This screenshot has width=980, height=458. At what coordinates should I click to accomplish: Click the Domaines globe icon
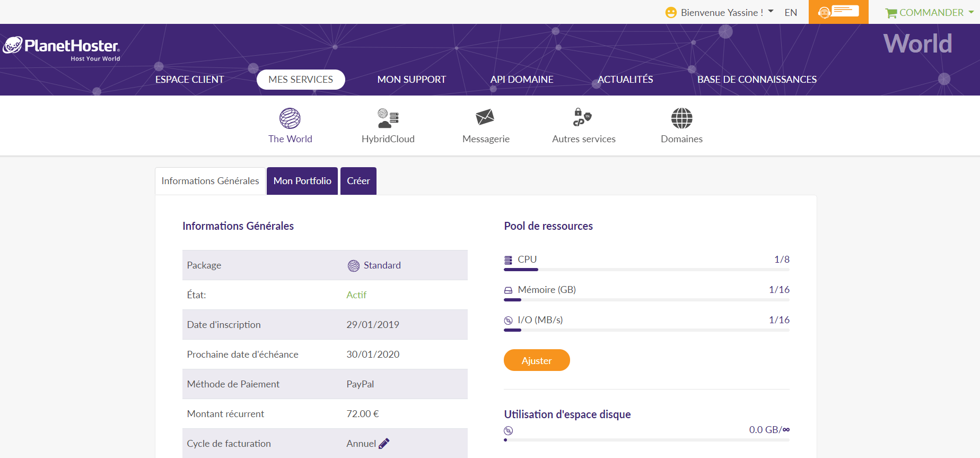pos(681,118)
